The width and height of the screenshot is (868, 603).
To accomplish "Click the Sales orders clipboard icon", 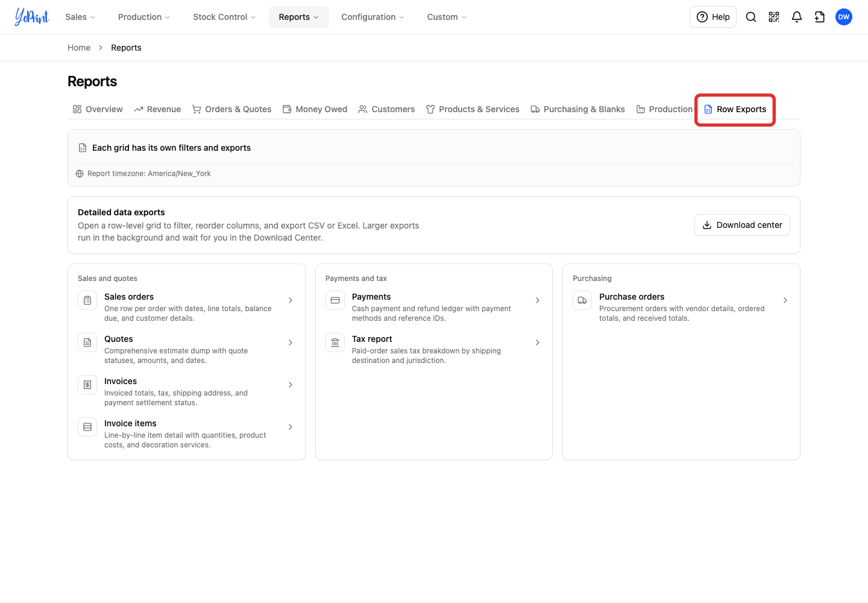I will (87, 300).
